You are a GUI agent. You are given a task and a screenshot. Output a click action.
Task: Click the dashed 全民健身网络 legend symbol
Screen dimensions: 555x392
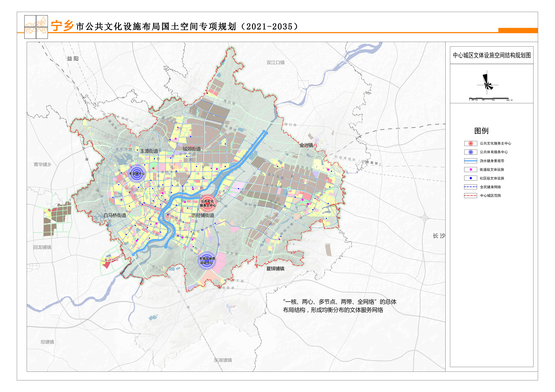click(470, 187)
